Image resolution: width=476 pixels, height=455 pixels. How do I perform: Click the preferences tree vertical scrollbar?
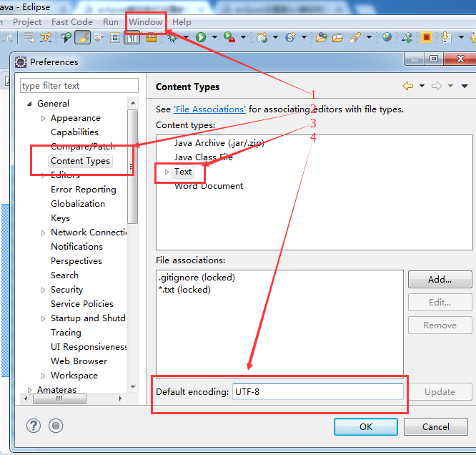tap(133, 167)
